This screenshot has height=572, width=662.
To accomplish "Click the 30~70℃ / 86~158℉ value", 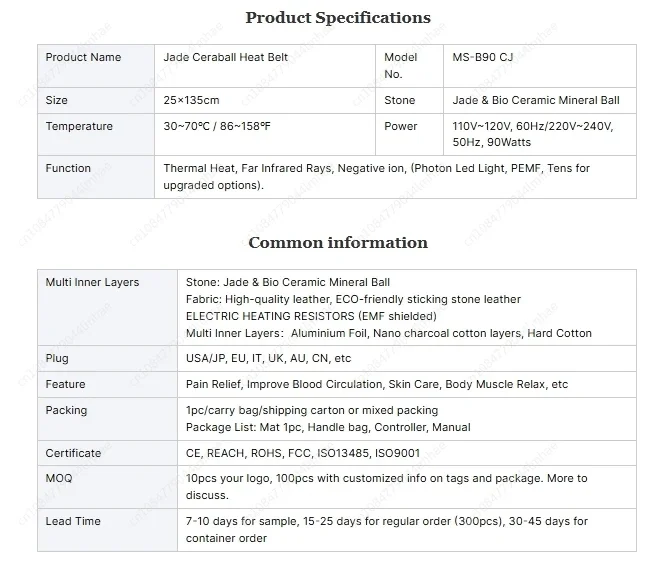I will pyautogui.click(x=217, y=126).
